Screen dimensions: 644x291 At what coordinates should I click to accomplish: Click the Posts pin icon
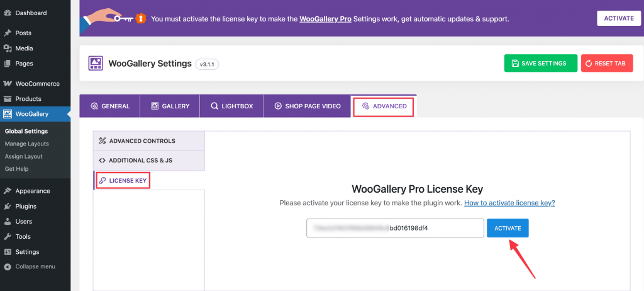click(x=8, y=33)
